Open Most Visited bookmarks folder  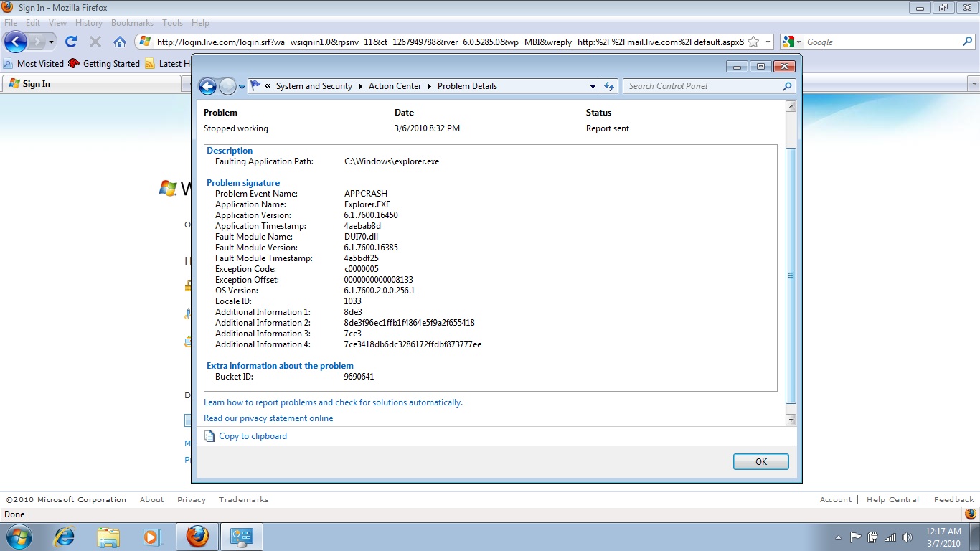(x=34, y=63)
